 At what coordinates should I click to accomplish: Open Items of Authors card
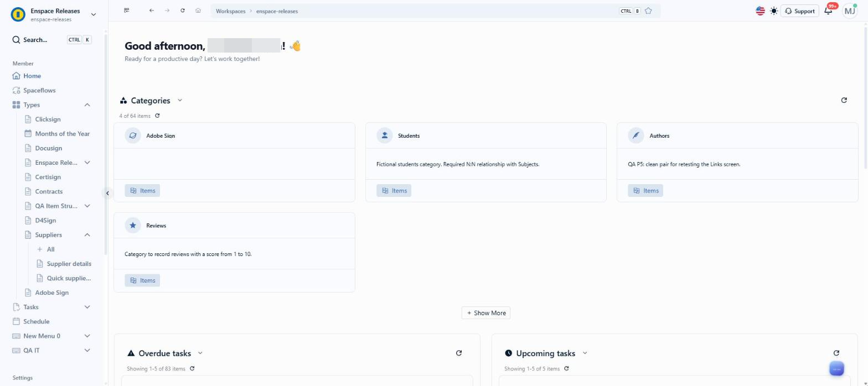tap(645, 190)
